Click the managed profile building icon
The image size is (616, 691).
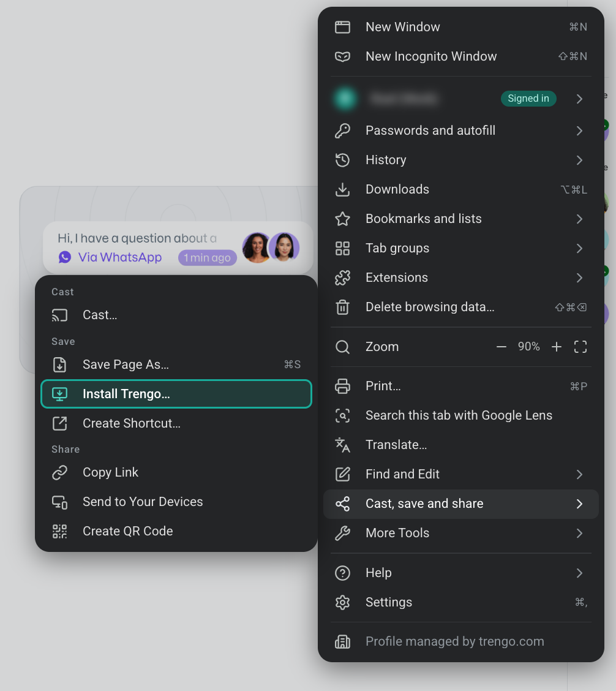click(342, 641)
